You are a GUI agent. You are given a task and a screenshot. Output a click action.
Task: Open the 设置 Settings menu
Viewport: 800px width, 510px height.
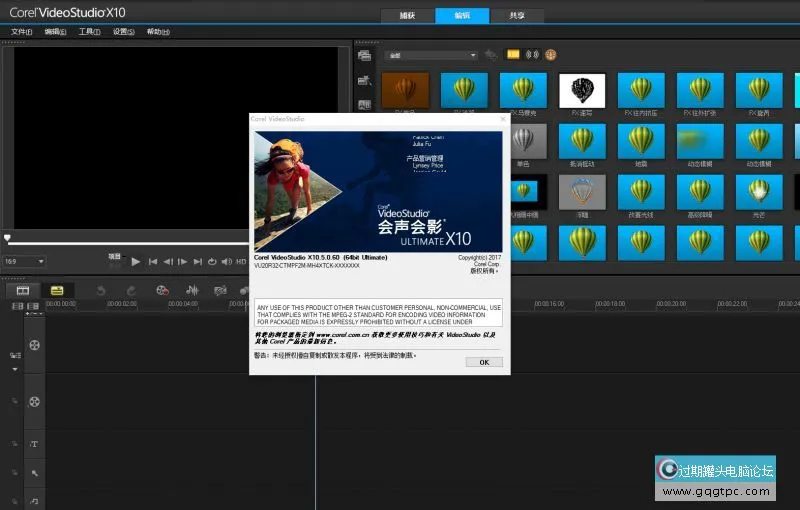point(123,32)
